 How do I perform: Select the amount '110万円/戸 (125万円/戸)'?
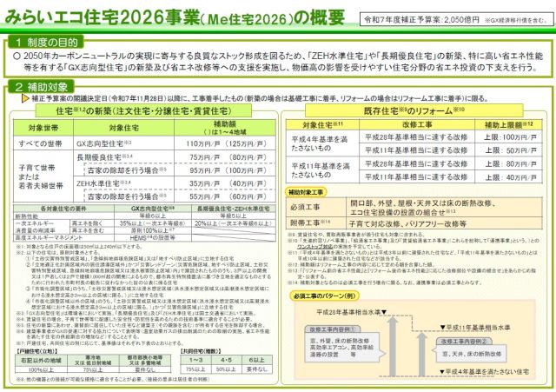(x=226, y=143)
